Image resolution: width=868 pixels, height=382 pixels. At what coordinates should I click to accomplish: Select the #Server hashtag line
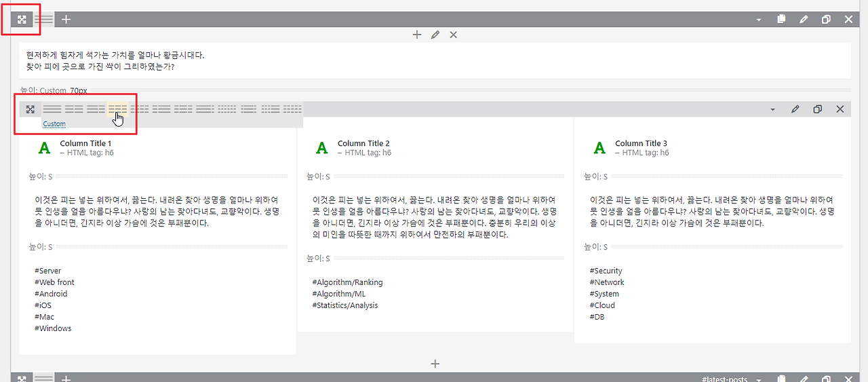[47, 271]
